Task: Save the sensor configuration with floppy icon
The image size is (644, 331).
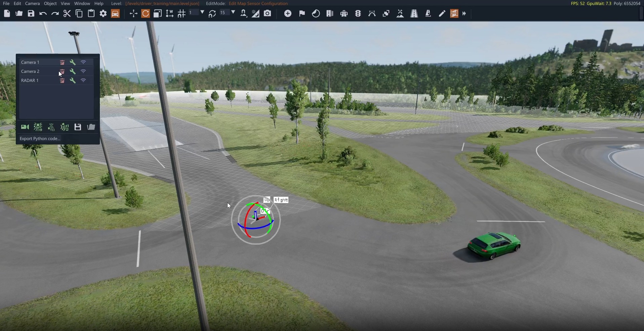Action: [x=78, y=127]
